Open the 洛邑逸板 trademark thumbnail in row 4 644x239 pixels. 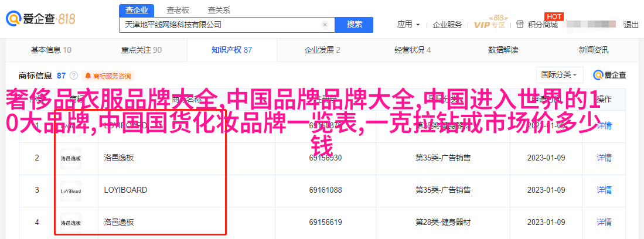[x=71, y=223]
